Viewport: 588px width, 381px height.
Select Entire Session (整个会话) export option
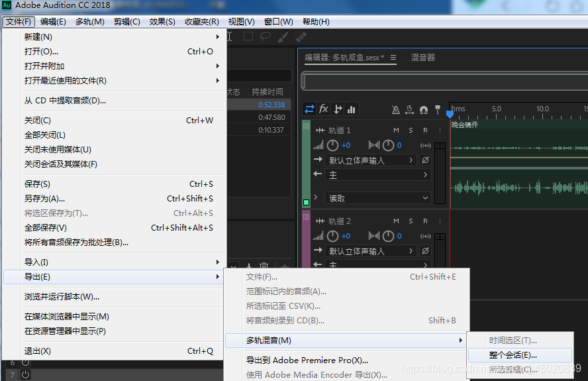pyautogui.click(x=520, y=355)
